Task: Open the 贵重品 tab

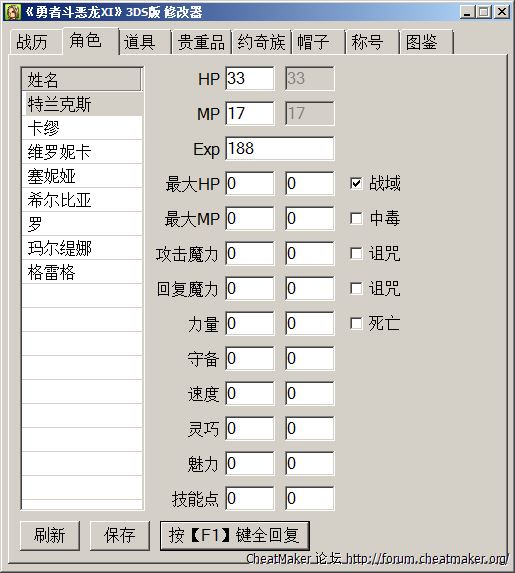Action: 201,42
